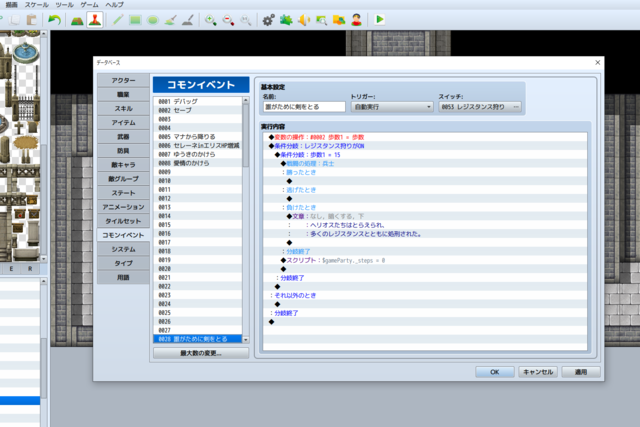Open the ツール menu
The width and height of the screenshot is (640, 427).
tap(64, 4)
